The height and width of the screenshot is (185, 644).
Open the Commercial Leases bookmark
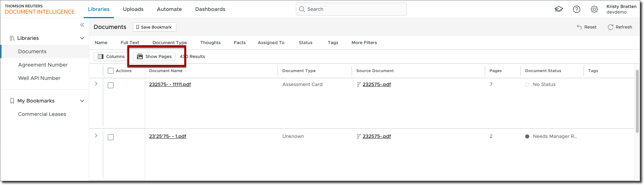(42, 114)
